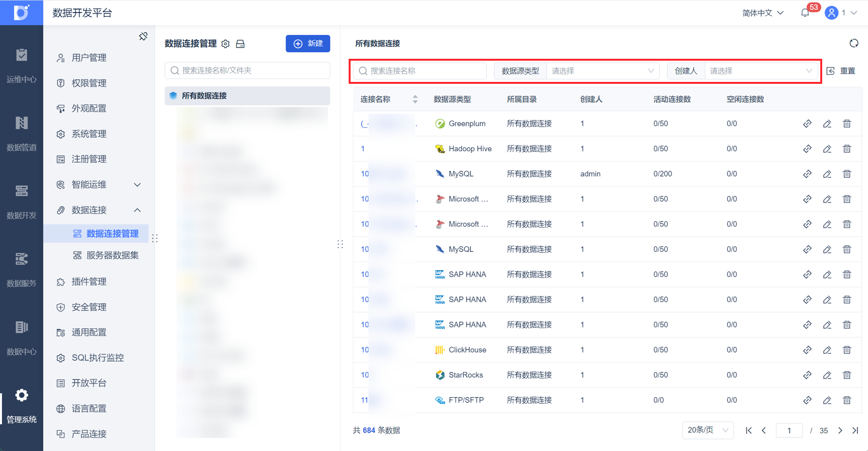The width and height of the screenshot is (868, 451).
Task: Click the 重置 filter reset button
Action: tap(841, 71)
